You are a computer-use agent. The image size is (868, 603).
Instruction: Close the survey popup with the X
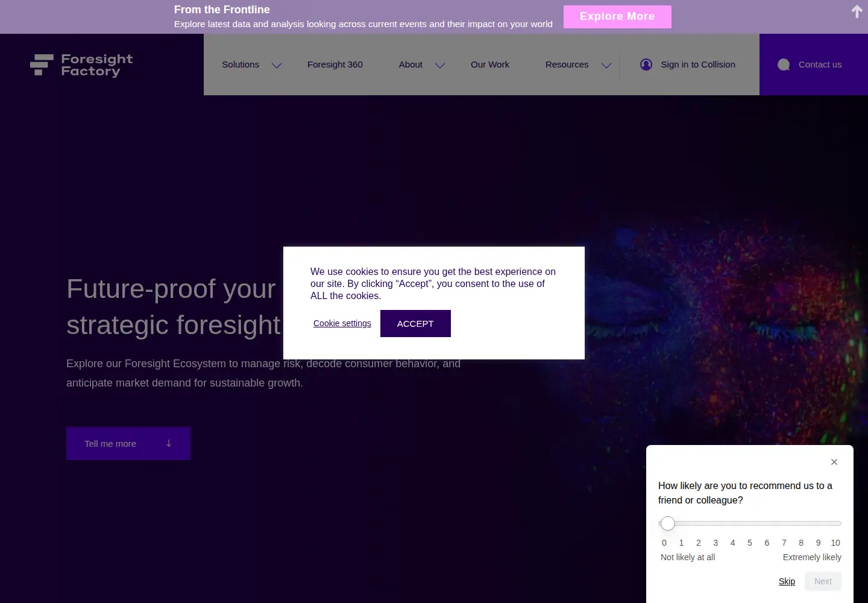click(834, 462)
